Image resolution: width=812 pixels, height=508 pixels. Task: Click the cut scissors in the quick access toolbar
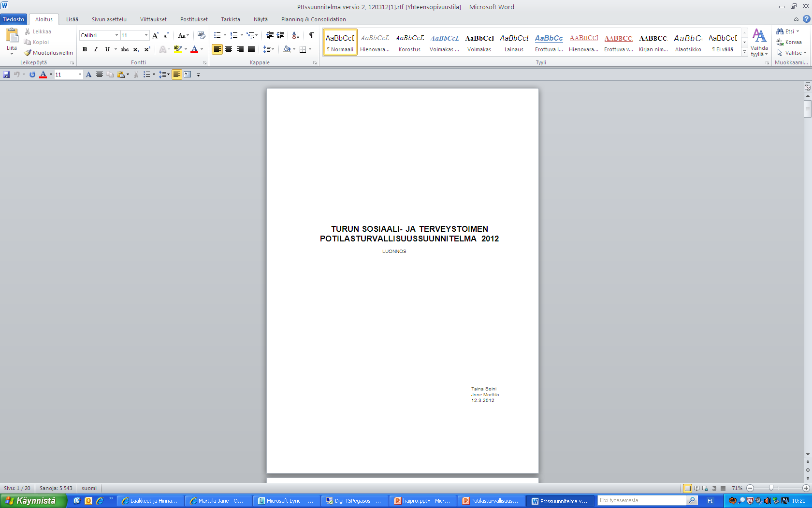click(x=136, y=75)
